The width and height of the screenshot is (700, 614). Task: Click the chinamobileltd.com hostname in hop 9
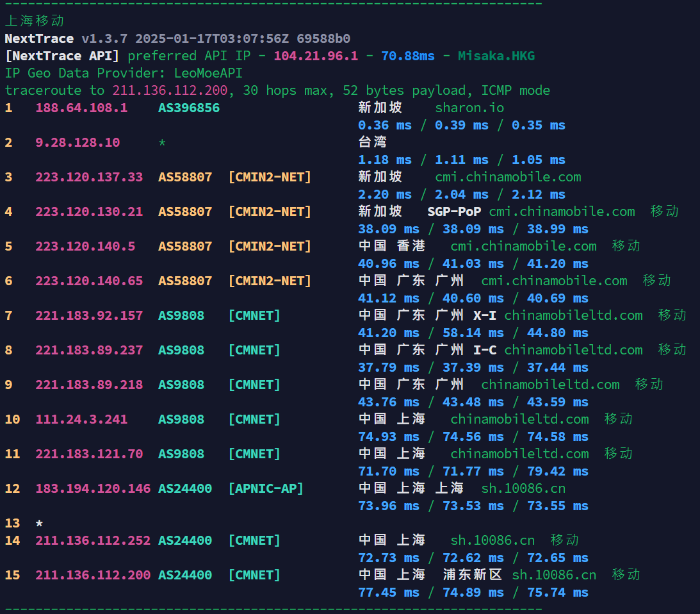click(550, 385)
